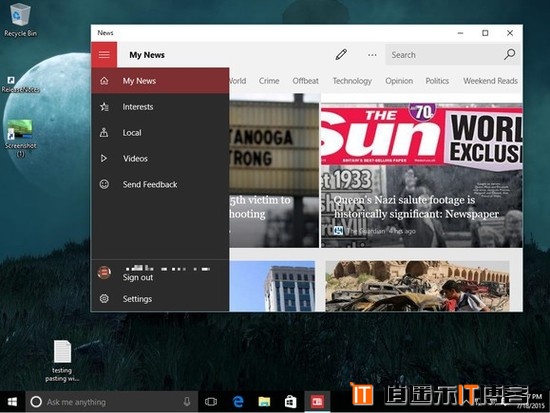Go to the Local news section
The width and height of the screenshot is (550, 413).
point(160,133)
